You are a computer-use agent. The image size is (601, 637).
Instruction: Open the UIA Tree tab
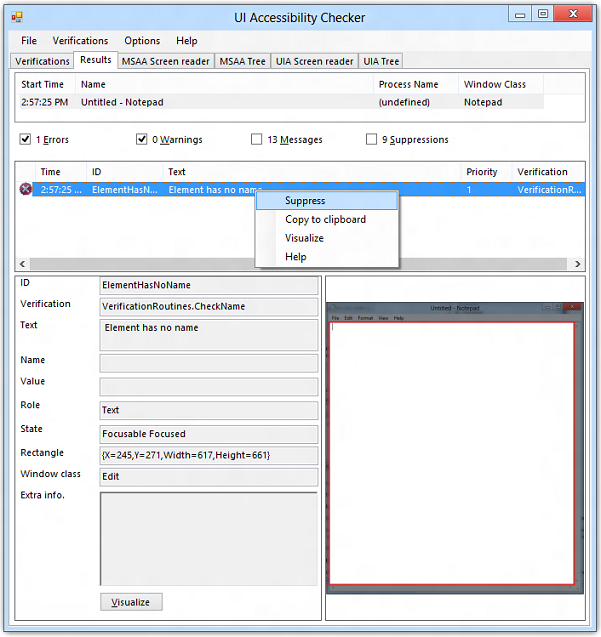pos(381,61)
